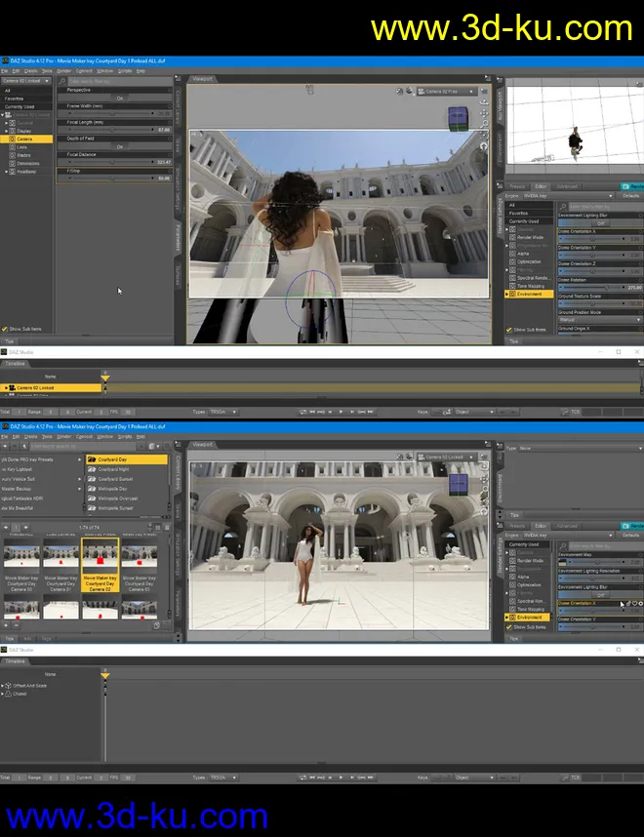644x837 pixels.
Task: Open the Render menu in the top menu bar
Action: [x=63, y=70]
